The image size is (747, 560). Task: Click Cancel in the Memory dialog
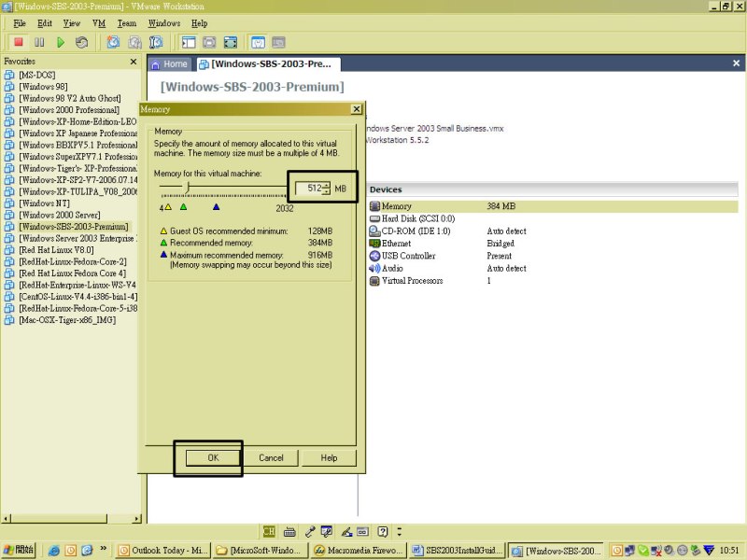271,458
